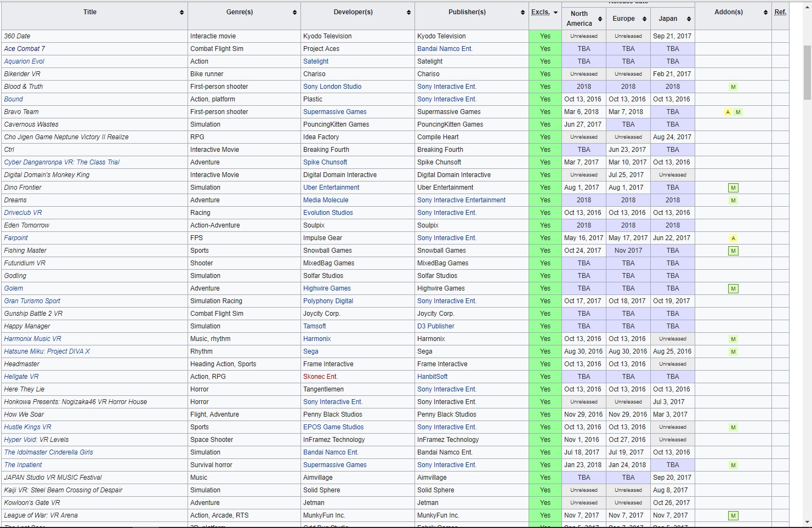Image resolution: width=812 pixels, height=528 pixels.
Task: Open the Ace Combat 7 game link
Action: click(x=25, y=49)
